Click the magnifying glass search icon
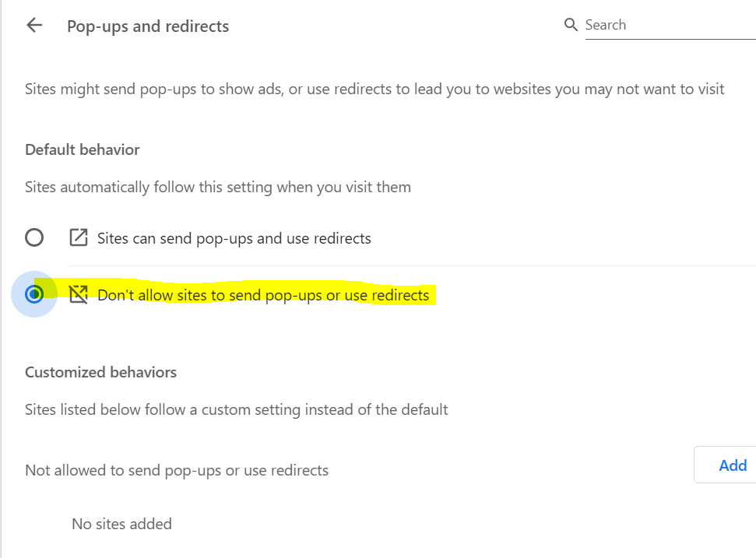 (x=571, y=25)
